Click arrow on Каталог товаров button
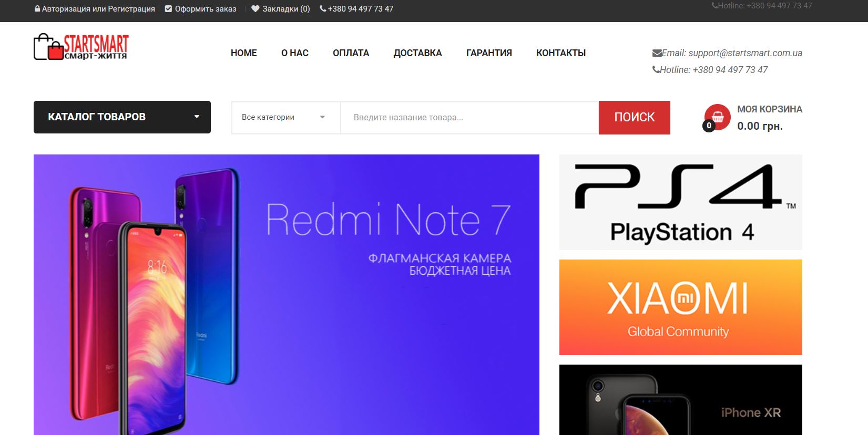Image resolution: width=868 pixels, height=435 pixels. 197,117
